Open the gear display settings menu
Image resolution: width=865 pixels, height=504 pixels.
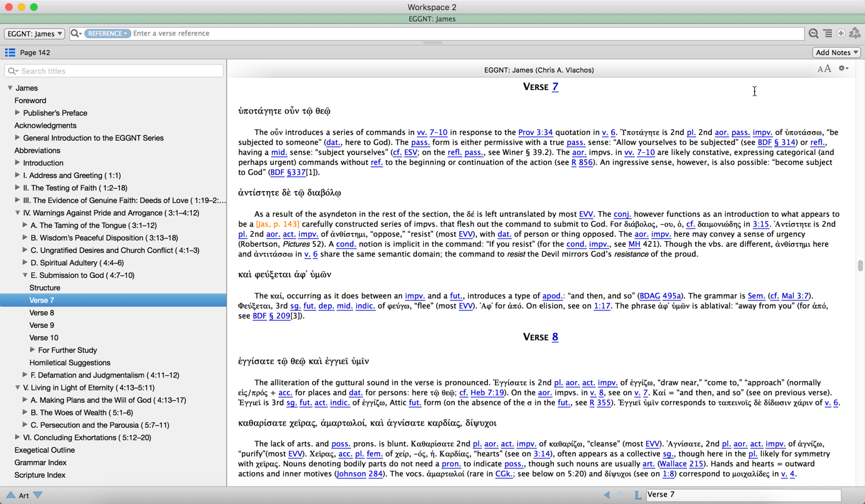[843, 69]
